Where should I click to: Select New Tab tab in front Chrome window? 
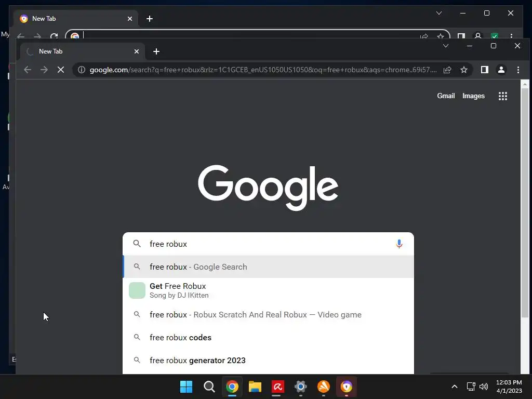pyautogui.click(x=82, y=51)
